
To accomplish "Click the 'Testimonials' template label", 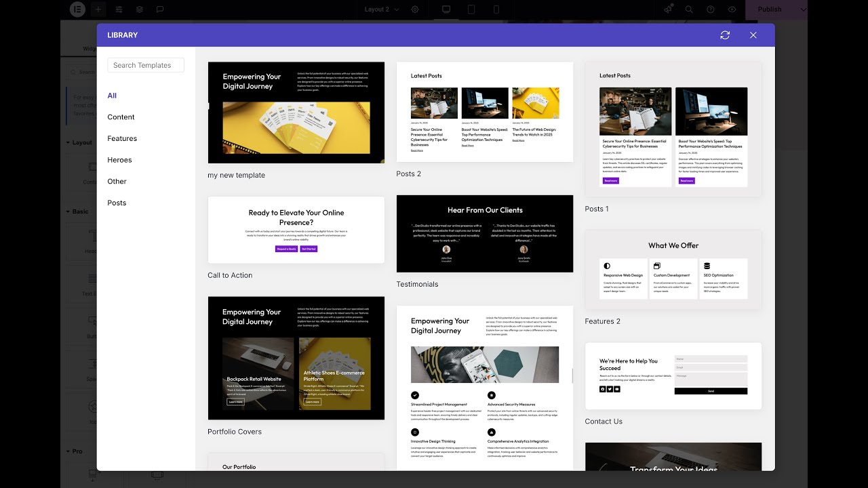I will (x=417, y=285).
